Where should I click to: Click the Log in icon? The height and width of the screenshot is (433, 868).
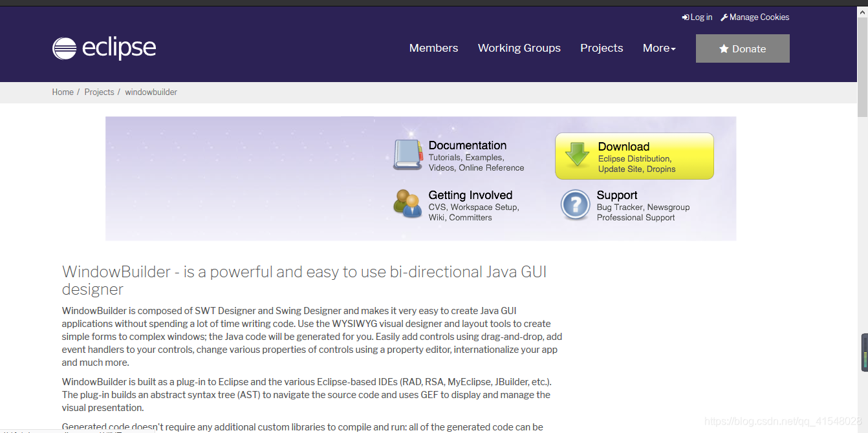click(x=686, y=17)
